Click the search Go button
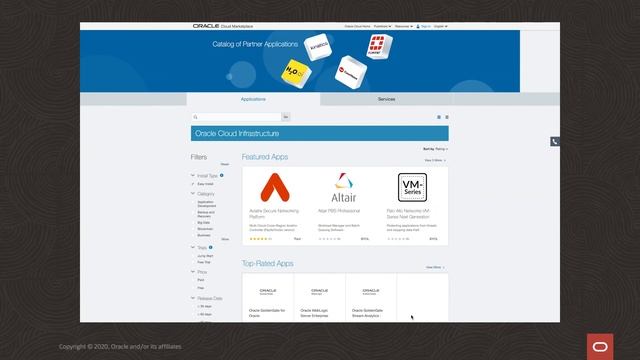 pos(286,117)
